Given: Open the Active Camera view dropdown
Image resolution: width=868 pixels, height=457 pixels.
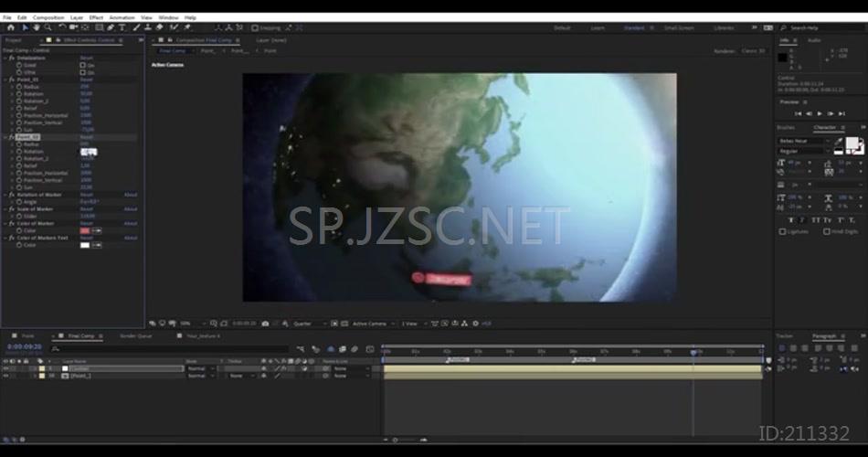Looking at the screenshot, I should pos(369,323).
